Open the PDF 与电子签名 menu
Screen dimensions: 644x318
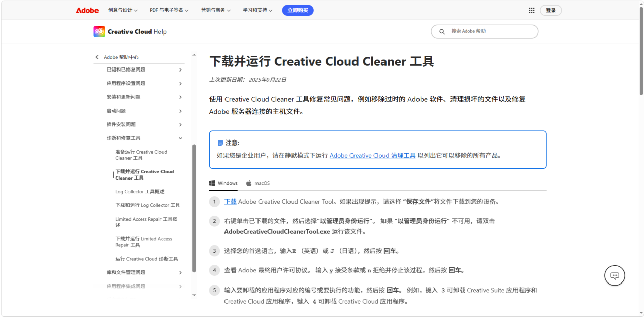click(x=169, y=10)
